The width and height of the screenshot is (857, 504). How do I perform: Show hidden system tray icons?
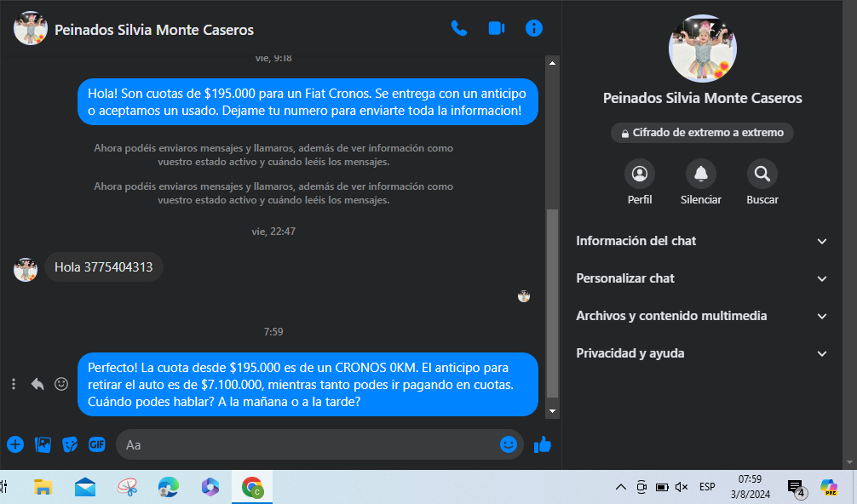point(621,486)
